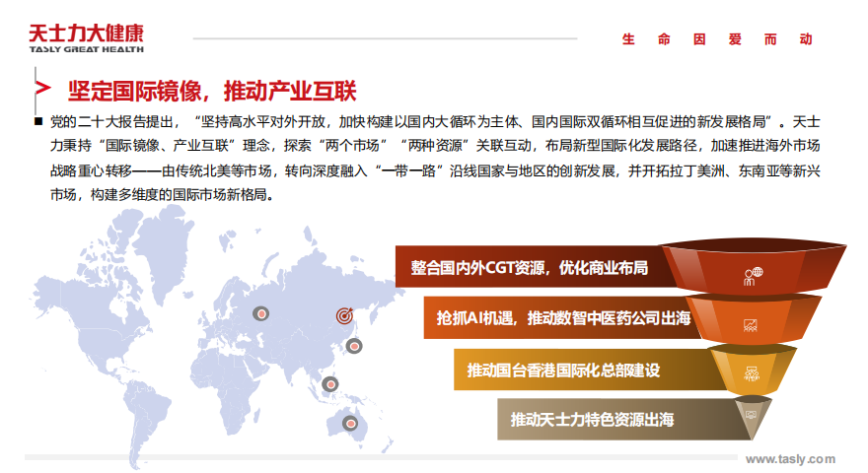
Task: Click the Tasly Great Health logo
Action: click(x=87, y=38)
